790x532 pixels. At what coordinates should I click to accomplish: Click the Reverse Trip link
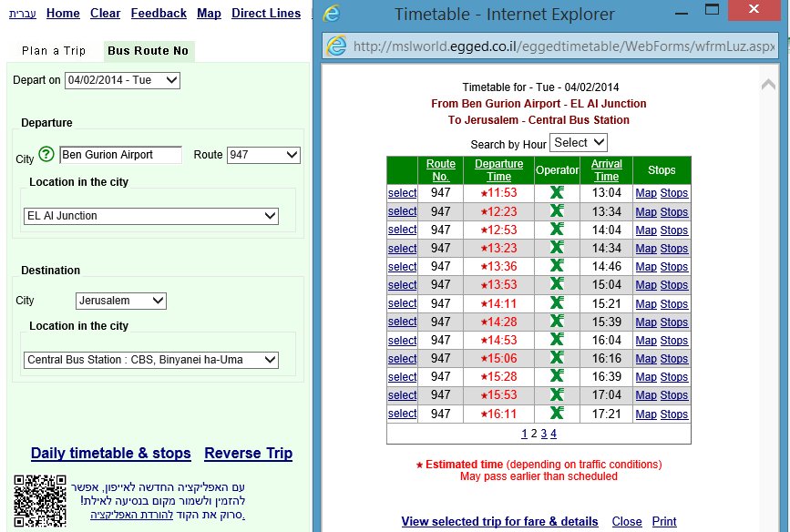pyautogui.click(x=248, y=454)
